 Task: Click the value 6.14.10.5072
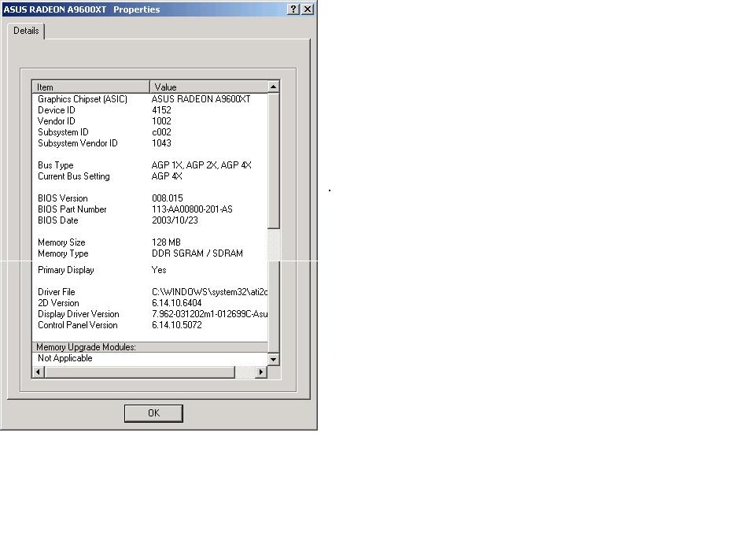click(177, 325)
